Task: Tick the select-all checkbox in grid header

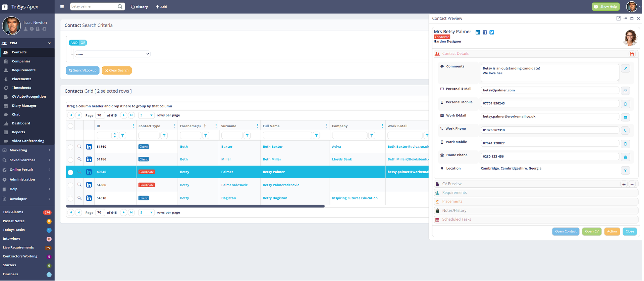Action: (x=70, y=126)
